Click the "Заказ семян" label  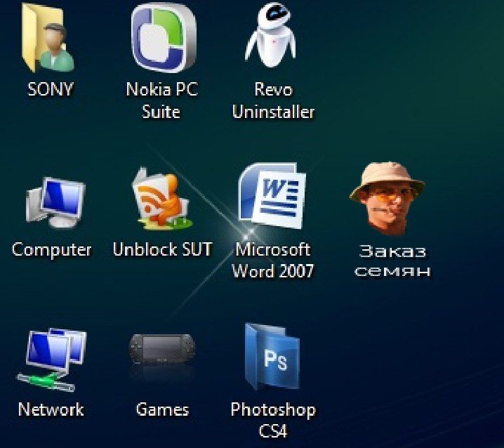(x=392, y=261)
